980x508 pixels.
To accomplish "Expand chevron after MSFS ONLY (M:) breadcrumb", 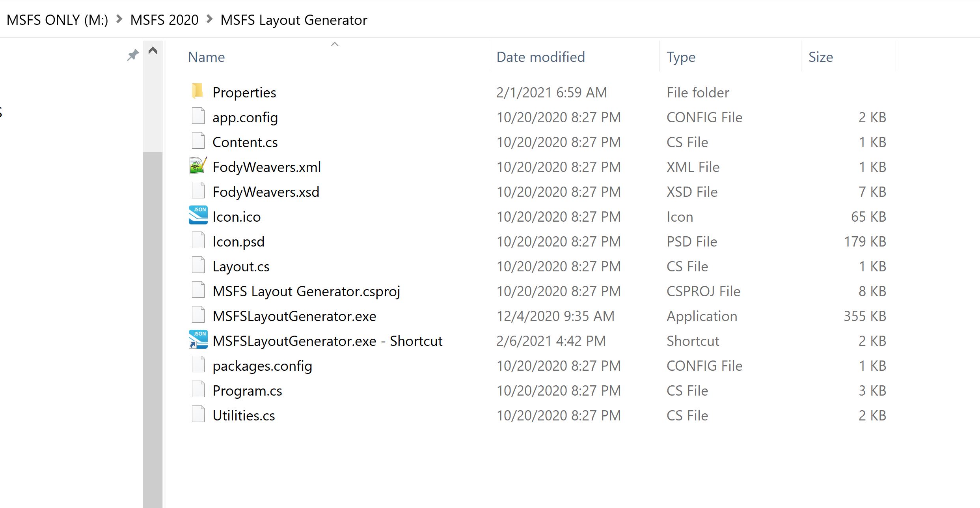I will click(x=119, y=19).
